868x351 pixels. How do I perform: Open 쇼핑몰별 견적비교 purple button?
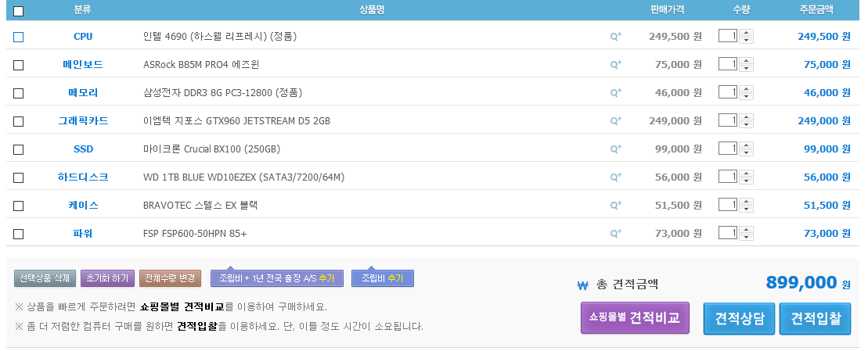point(635,318)
